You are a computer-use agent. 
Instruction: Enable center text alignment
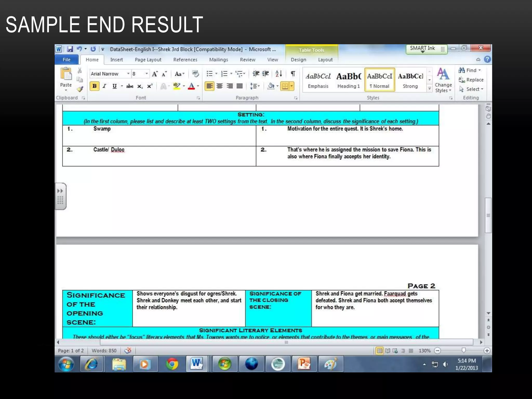tap(220, 86)
